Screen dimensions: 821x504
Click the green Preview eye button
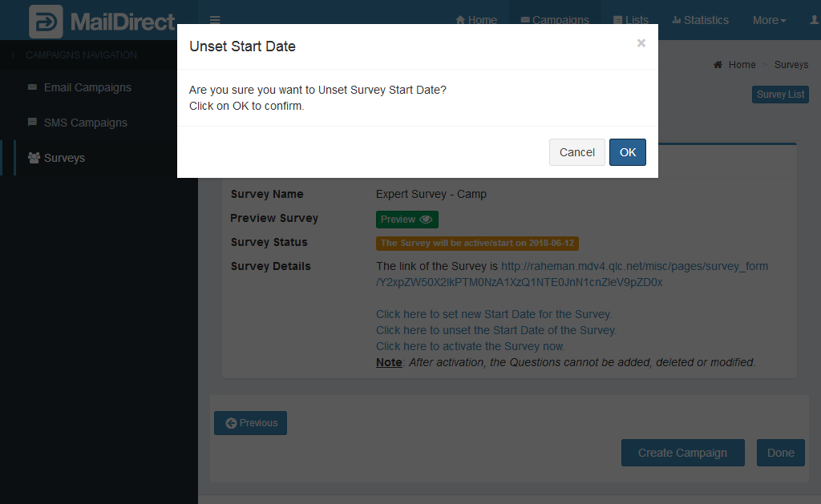coord(406,220)
